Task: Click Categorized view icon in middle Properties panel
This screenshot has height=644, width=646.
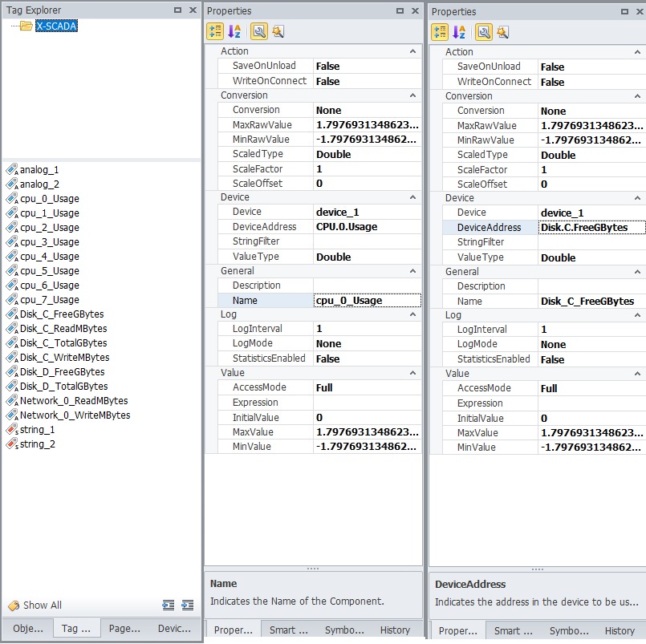Action: tap(215, 31)
